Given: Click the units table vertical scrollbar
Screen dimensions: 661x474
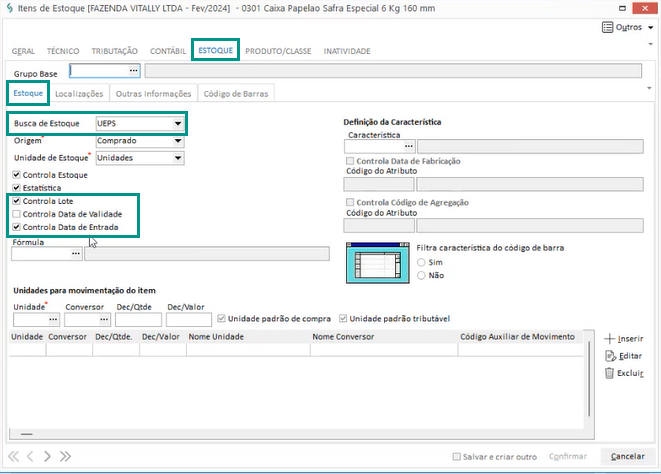Looking at the screenshot, I should (589, 380).
